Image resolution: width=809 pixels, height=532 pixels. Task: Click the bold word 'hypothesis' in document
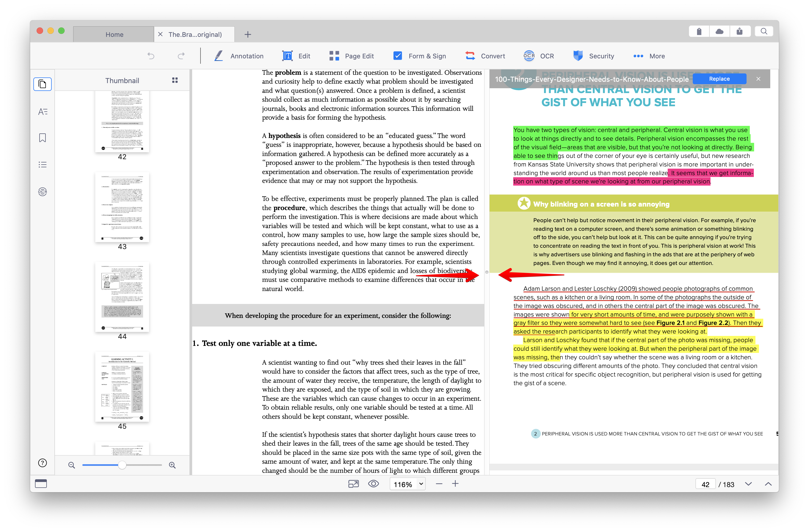(284, 136)
